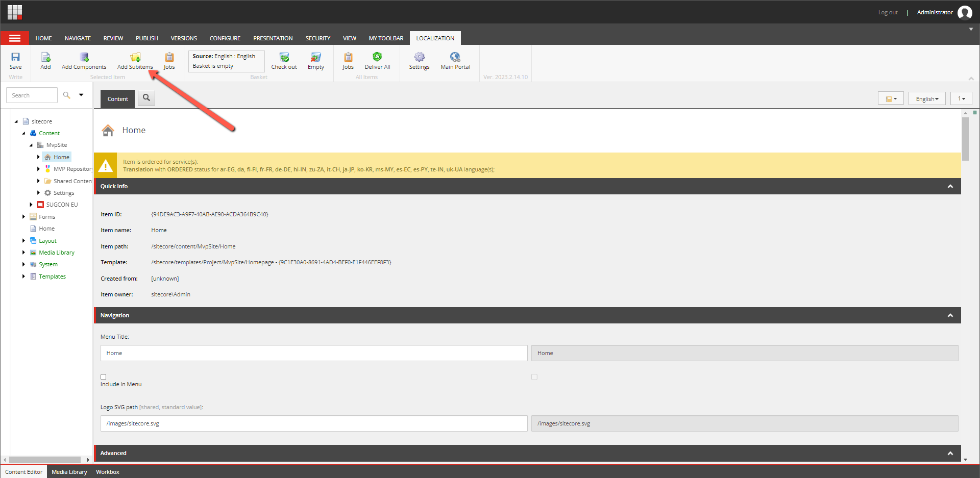
Task: Open the REVIEW ribbon tab
Action: 113,38
